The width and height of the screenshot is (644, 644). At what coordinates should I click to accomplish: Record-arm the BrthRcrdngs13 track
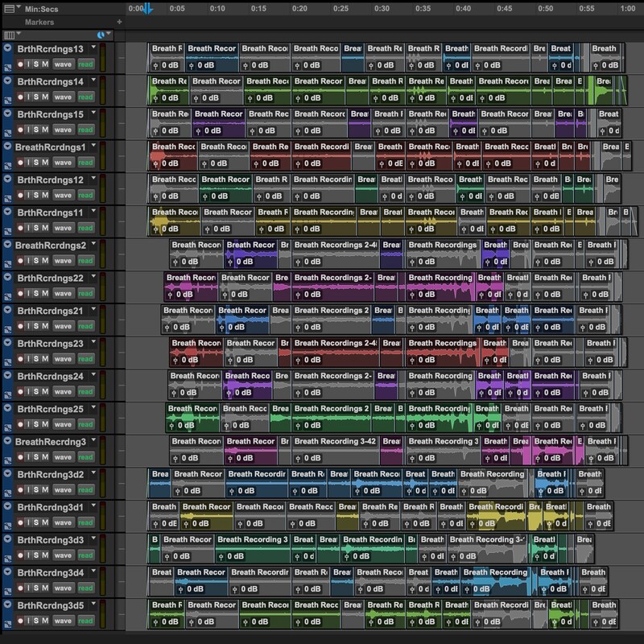(x=22, y=64)
